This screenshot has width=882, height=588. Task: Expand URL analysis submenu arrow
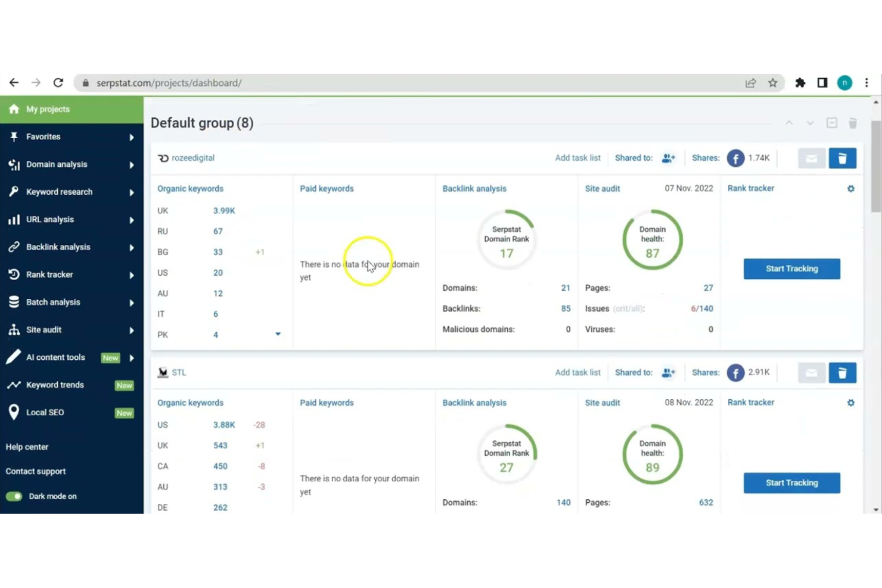point(132,220)
